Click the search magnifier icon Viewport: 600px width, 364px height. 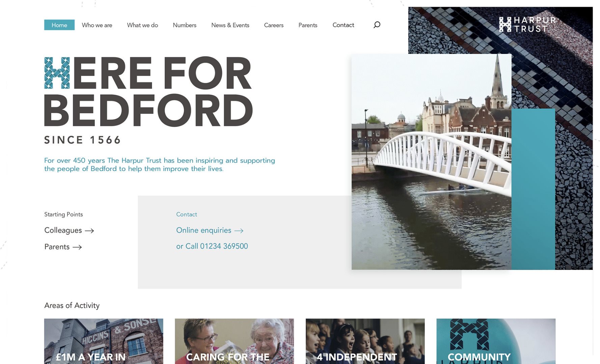point(377,25)
